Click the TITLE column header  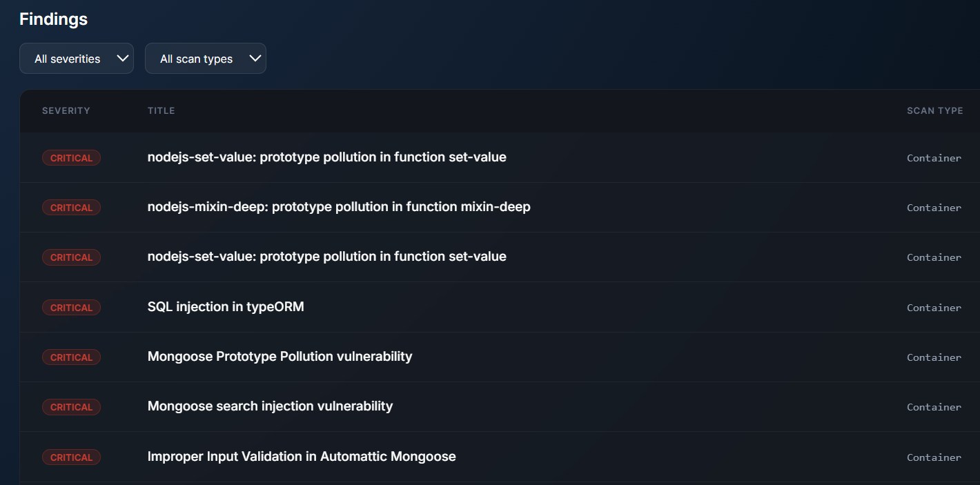(161, 110)
